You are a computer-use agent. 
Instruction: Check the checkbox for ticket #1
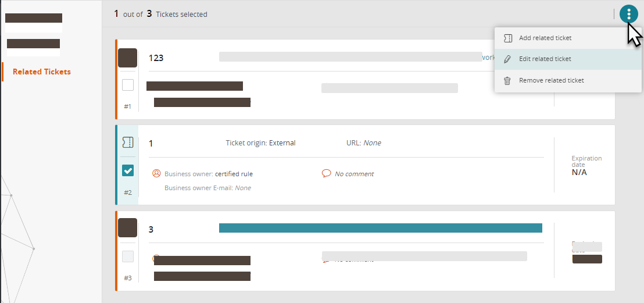(128, 85)
